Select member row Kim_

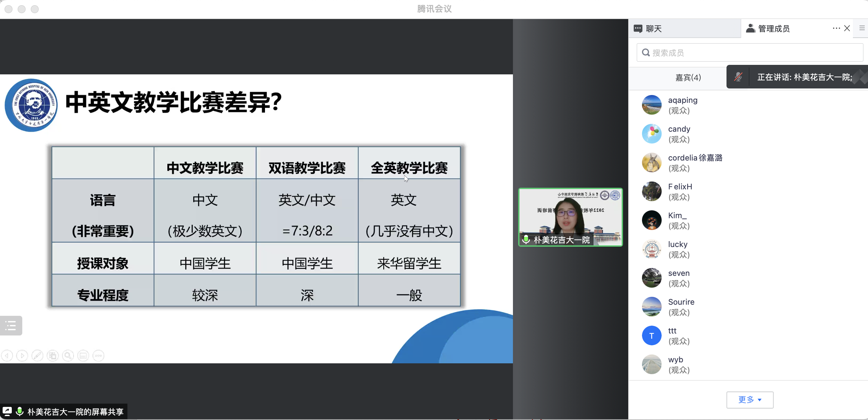tap(748, 220)
